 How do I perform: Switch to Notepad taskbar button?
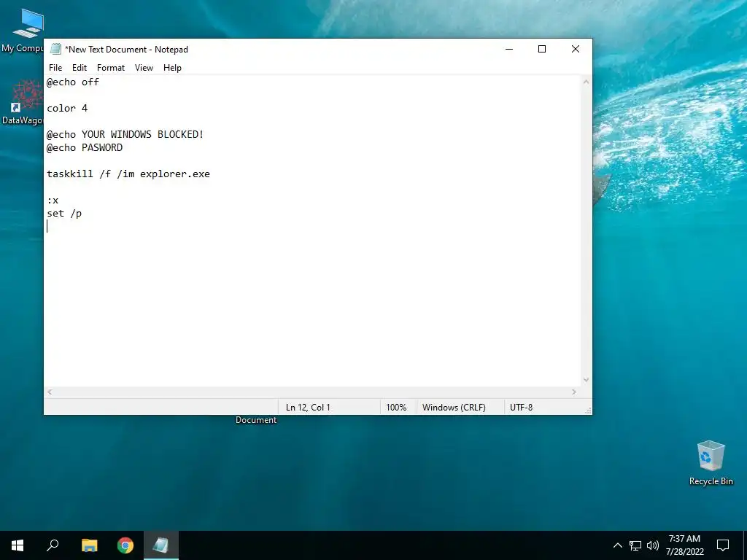tap(161, 545)
